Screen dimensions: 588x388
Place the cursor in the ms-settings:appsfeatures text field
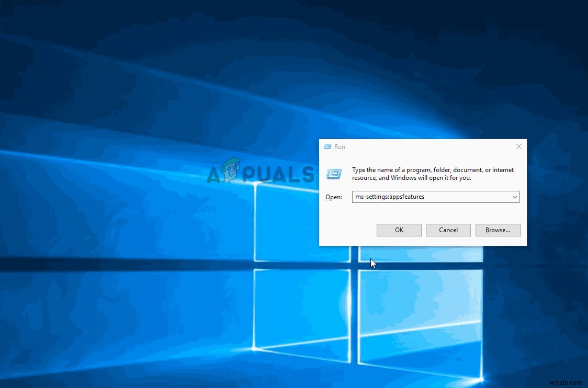tap(429, 197)
